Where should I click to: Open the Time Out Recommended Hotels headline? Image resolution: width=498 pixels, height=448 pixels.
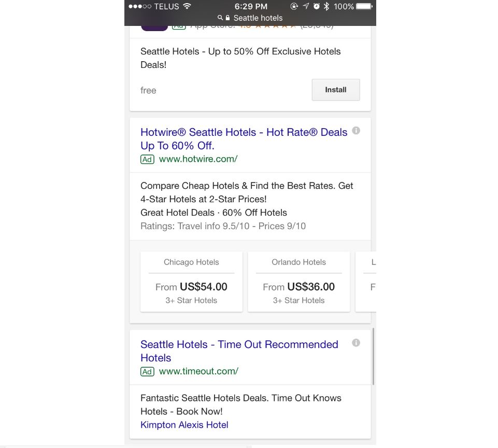[x=239, y=351]
